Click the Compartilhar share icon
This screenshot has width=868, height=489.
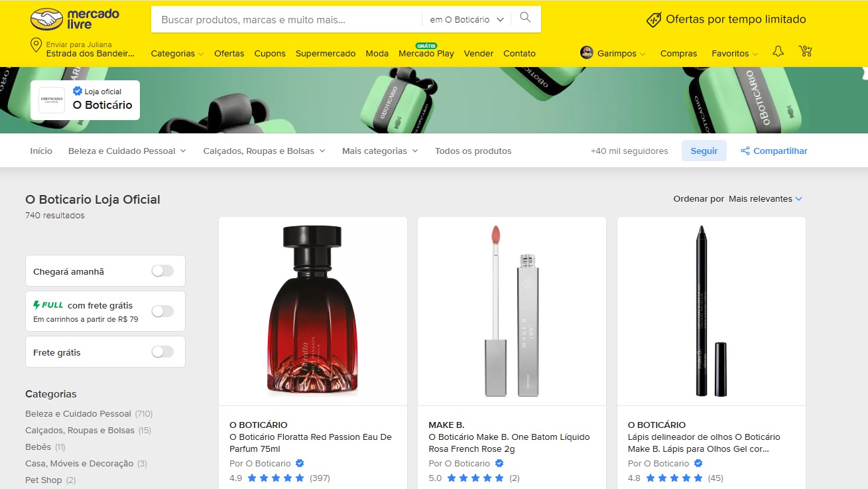tap(745, 151)
